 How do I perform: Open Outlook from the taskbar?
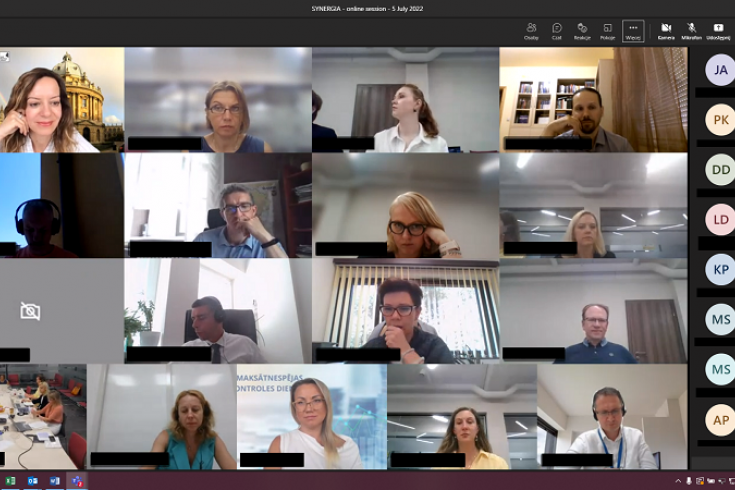(33, 481)
